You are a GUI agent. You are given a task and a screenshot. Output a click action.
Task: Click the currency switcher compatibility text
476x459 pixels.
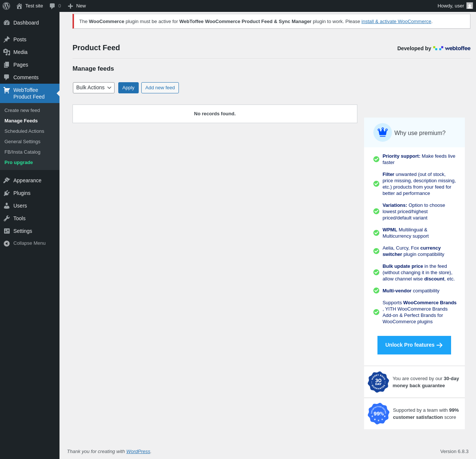coord(414,251)
